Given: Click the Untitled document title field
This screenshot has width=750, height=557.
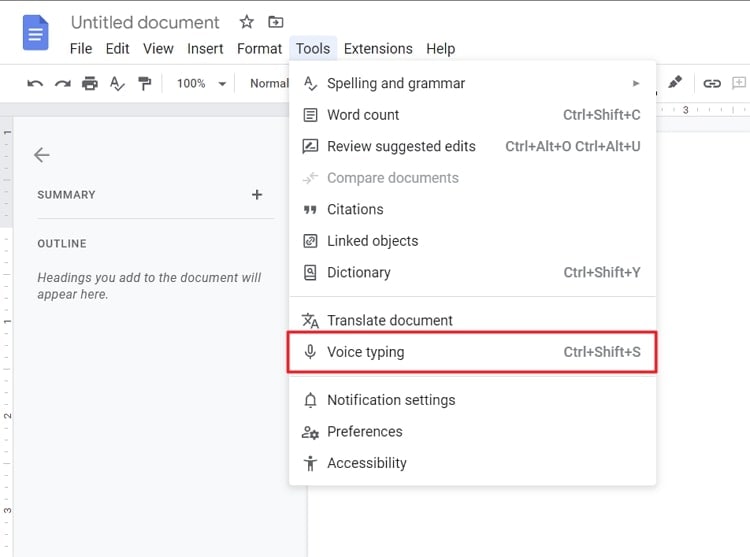Looking at the screenshot, I should point(145,22).
